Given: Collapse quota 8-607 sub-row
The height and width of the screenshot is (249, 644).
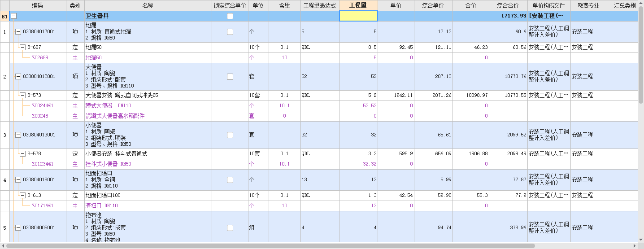Looking at the screenshot, I should (22, 47).
